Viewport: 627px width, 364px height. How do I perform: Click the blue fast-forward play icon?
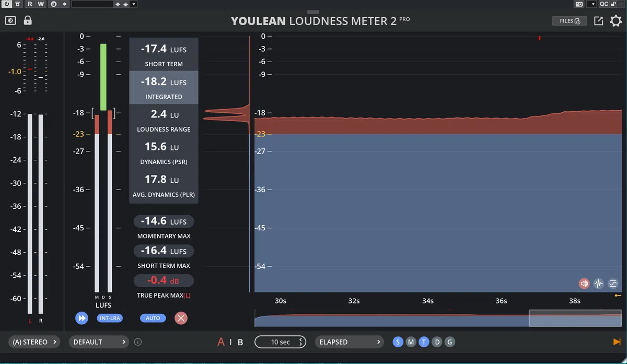82,318
